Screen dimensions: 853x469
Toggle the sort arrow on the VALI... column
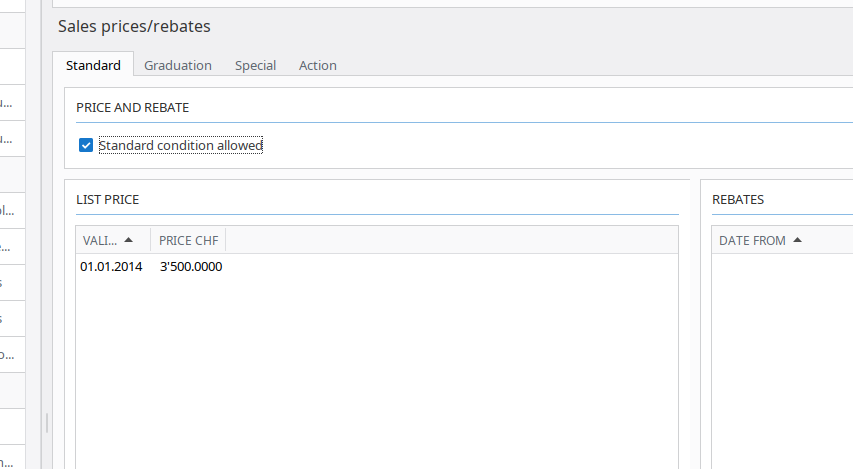pyautogui.click(x=128, y=240)
